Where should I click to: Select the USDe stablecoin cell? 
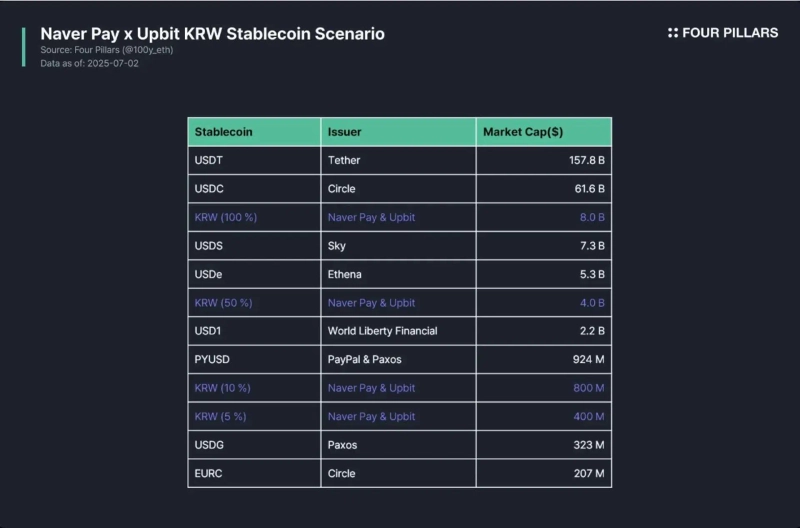pyautogui.click(x=209, y=274)
